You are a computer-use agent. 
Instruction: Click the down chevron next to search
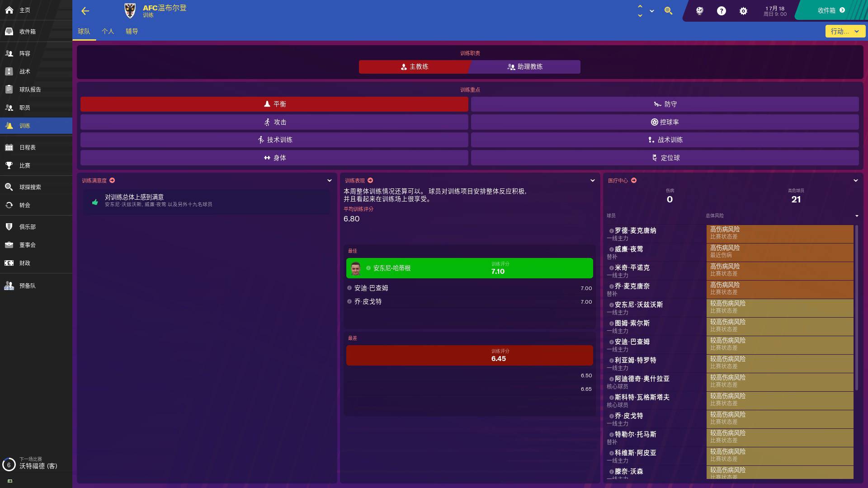tap(640, 15)
